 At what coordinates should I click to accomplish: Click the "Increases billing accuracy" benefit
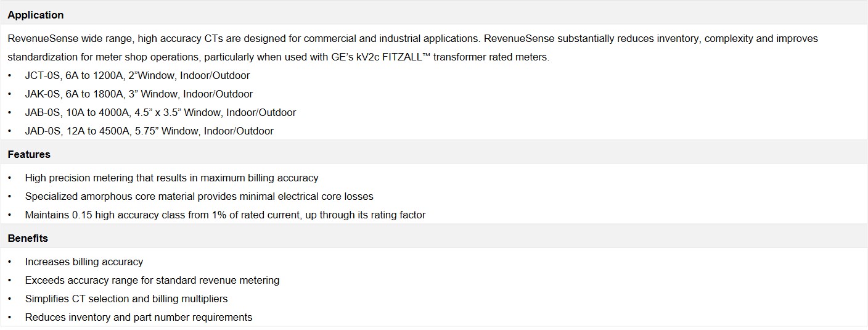84,262
